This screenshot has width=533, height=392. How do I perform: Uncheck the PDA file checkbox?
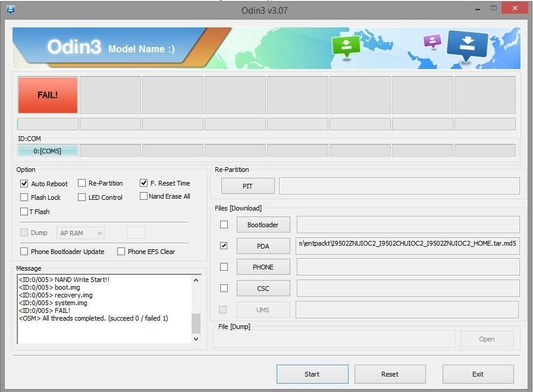(224, 246)
